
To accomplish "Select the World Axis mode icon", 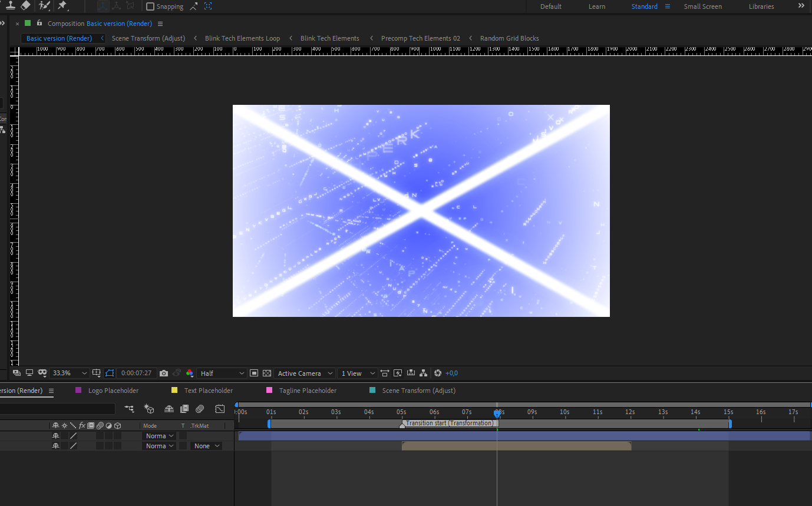I will pos(117,6).
